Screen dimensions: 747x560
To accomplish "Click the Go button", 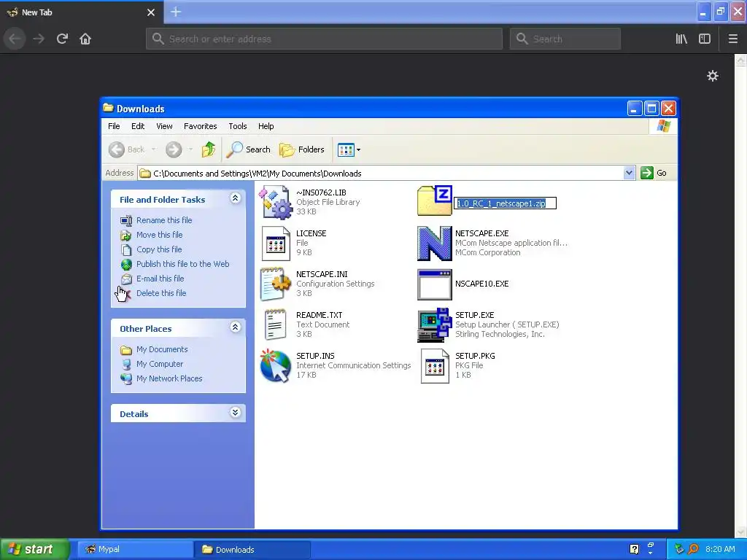I will (x=654, y=173).
